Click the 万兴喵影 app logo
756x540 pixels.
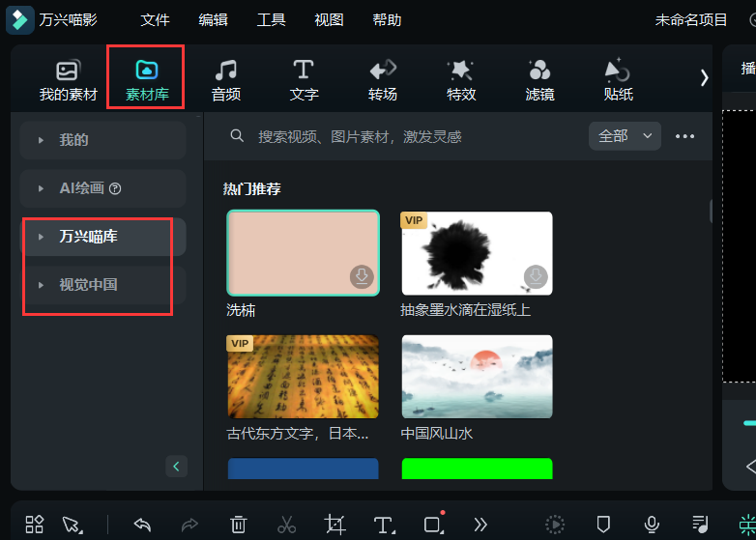click(19, 20)
